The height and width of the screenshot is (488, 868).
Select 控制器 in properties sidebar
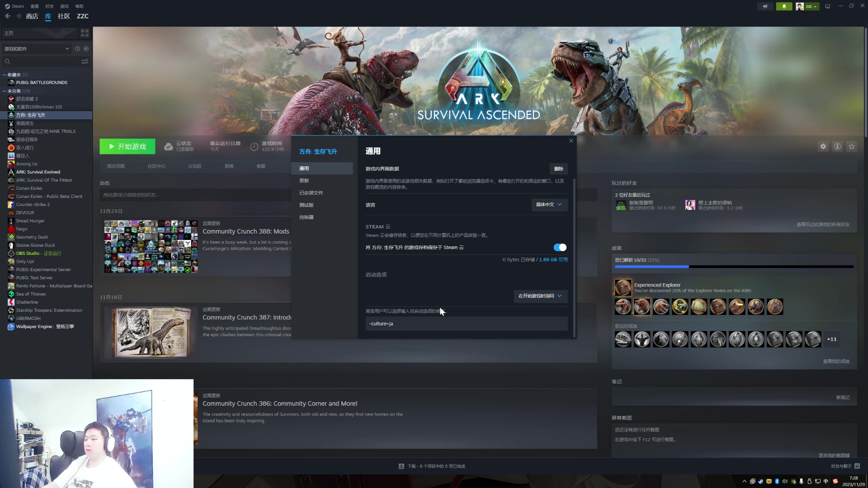[x=322, y=217]
